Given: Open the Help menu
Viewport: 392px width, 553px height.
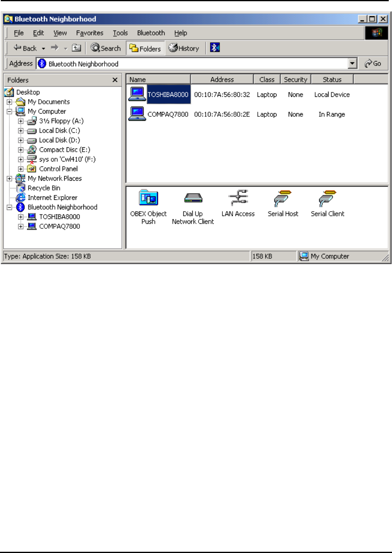Looking at the screenshot, I should pyautogui.click(x=181, y=33).
